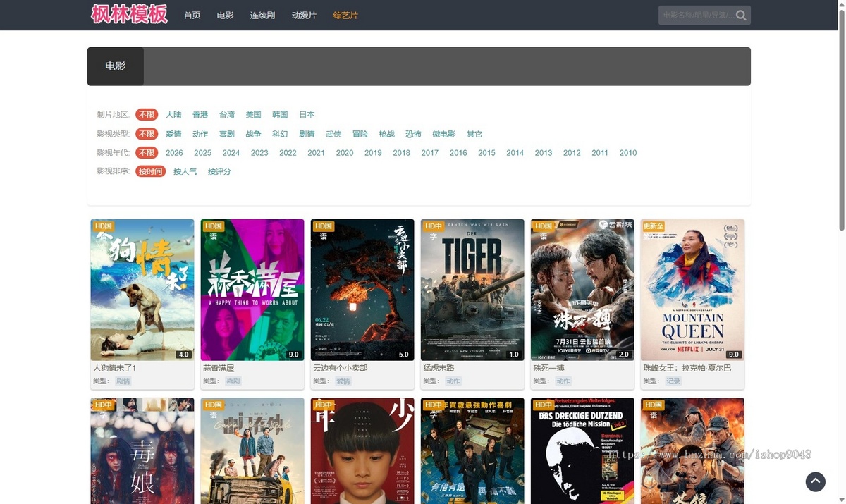Filter type by 爱情
This screenshot has height=504, width=846.
tap(173, 134)
